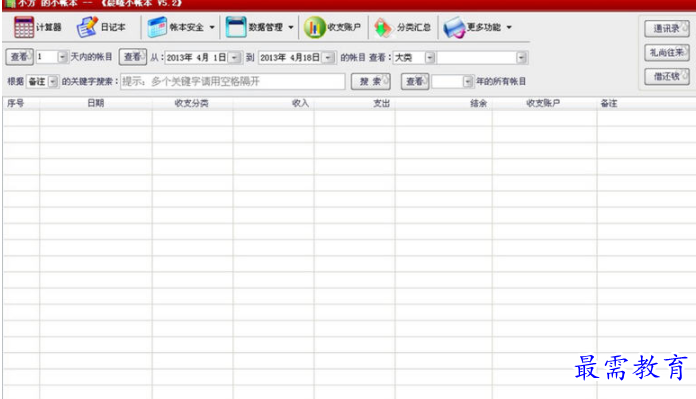This screenshot has height=399, width=696.
Task: Open the end date 2013年4月18日 picker
Action: [328, 58]
